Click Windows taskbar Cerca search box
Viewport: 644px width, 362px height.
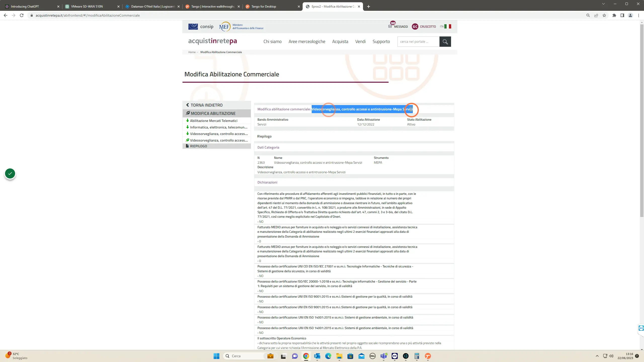point(250,356)
